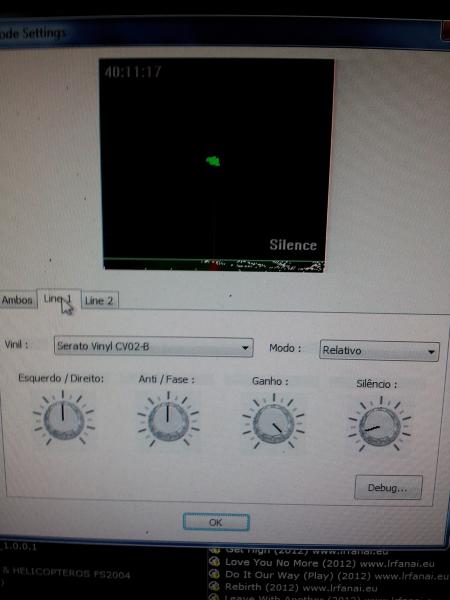Image resolution: width=450 pixels, height=600 pixels.
Task: Click the green signal blob in scope
Action: (213, 161)
